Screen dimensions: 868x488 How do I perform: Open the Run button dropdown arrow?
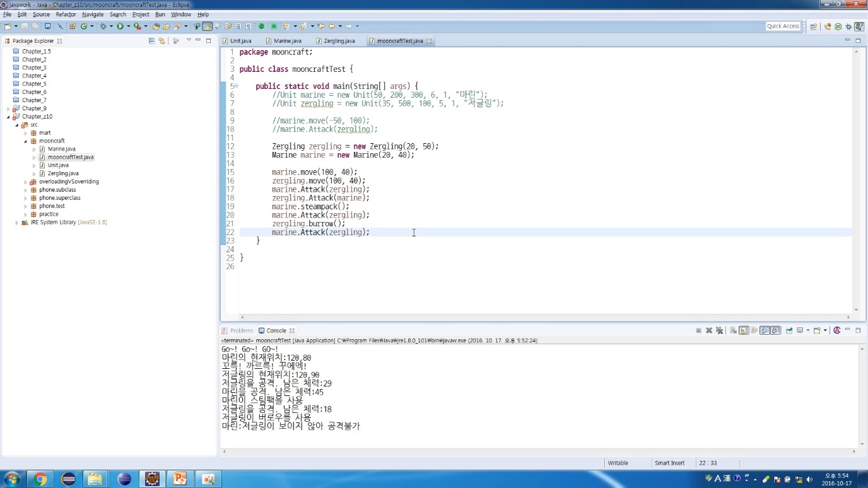click(x=128, y=26)
